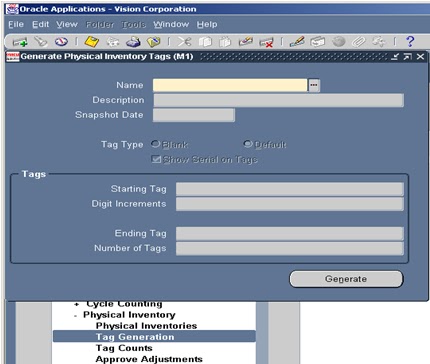Maximize the Generate Physical Inventory Tags window
The image size is (430, 364).
[x=407, y=57]
